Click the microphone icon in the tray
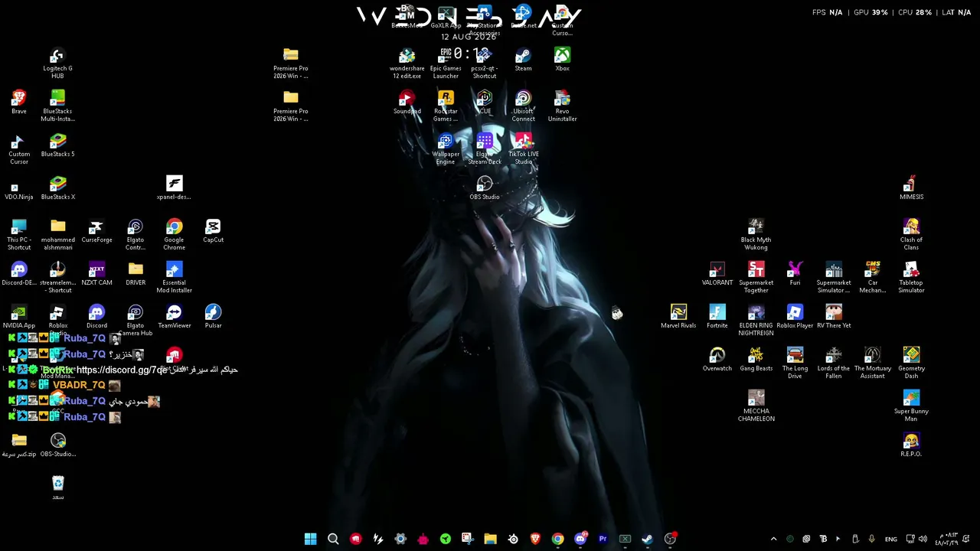The height and width of the screenshot is (551, 980). tap(871, 539)
